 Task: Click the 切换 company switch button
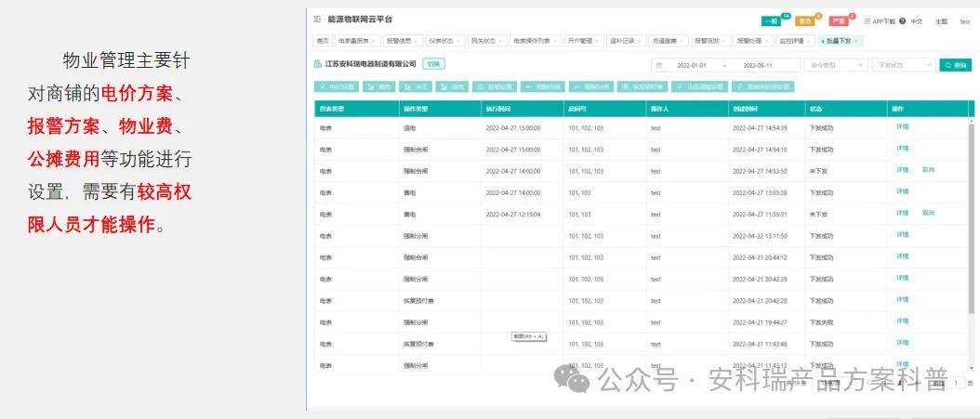coord(433,64)
